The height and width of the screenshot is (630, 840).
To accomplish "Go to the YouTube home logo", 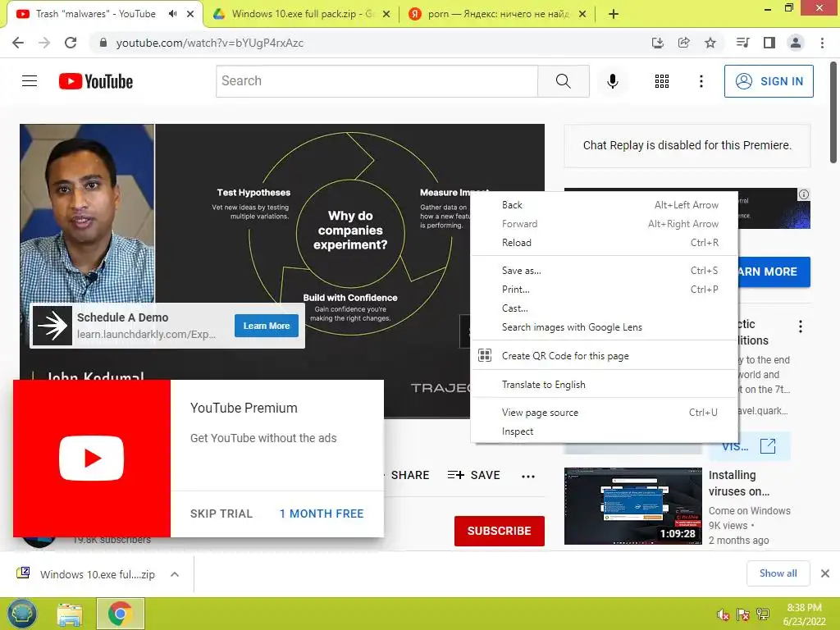I will (96, 81).
